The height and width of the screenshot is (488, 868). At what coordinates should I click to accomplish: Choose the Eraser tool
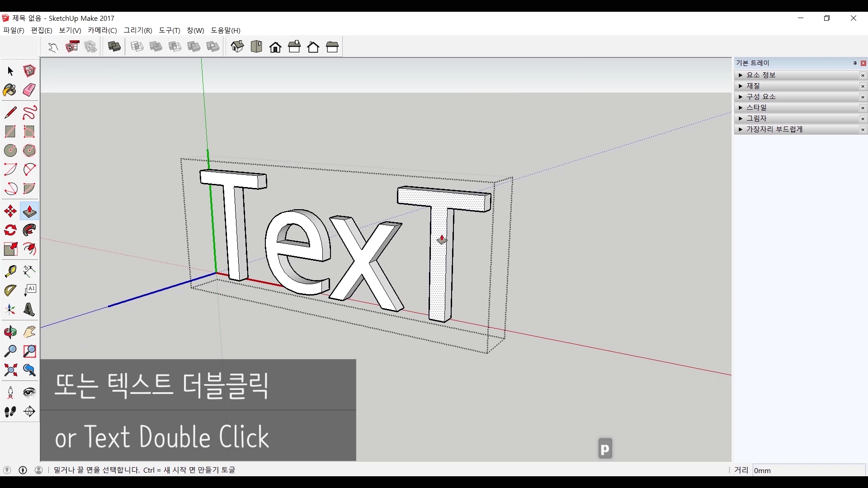[29, 90]
